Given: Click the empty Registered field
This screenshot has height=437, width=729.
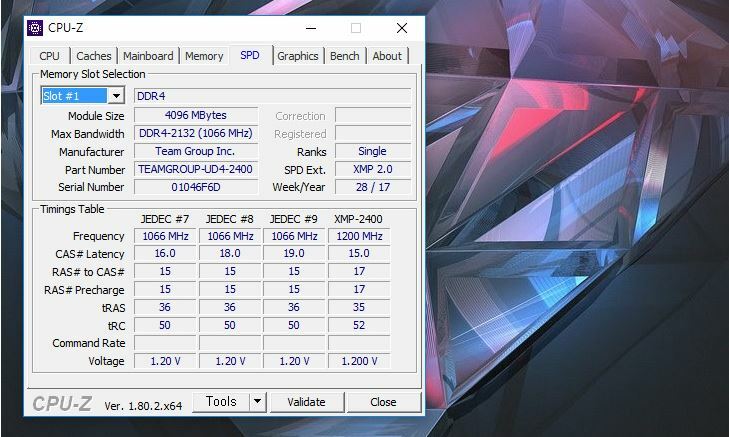Looking at the screenshot, I should click(x=372, y=133).
